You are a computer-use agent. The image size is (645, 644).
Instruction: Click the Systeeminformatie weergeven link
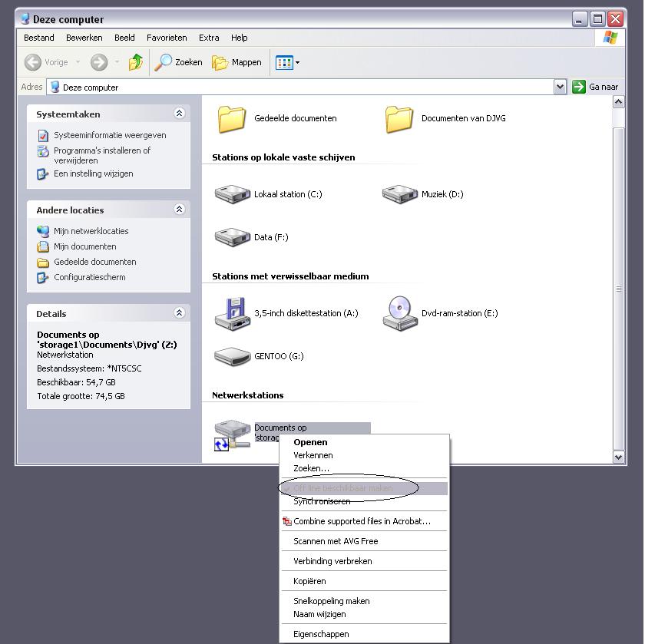click(x=110, y=135)
